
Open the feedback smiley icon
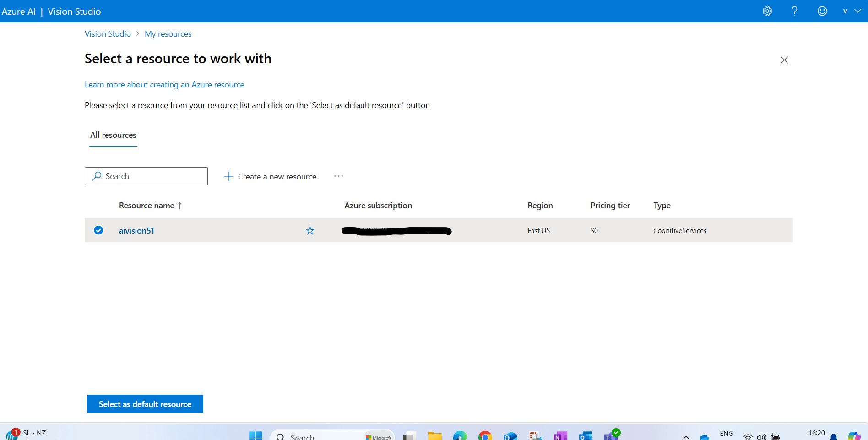[x=822, y=11]
